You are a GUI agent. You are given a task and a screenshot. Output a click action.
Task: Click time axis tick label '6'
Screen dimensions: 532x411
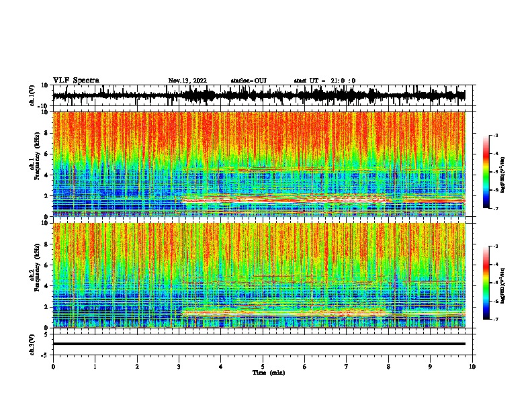click(305, 367)
